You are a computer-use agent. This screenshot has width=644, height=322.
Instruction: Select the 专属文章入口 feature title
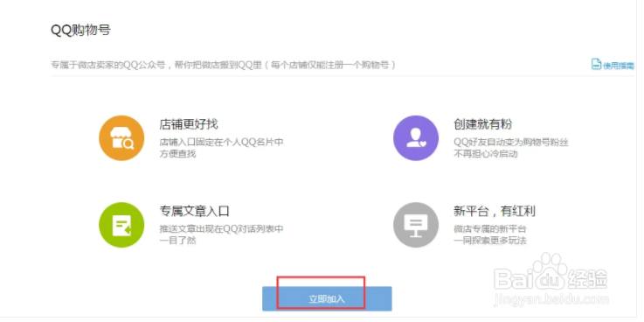[x=194, y=212]
